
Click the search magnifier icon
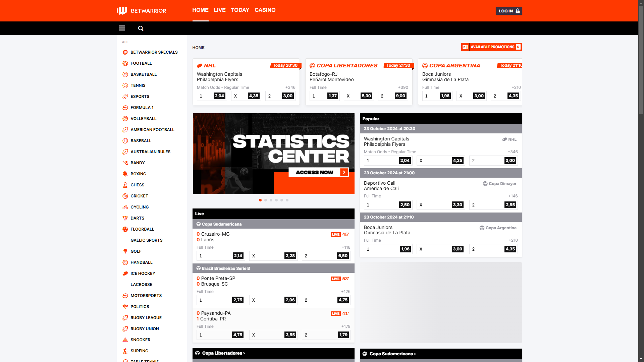[141, 28]
